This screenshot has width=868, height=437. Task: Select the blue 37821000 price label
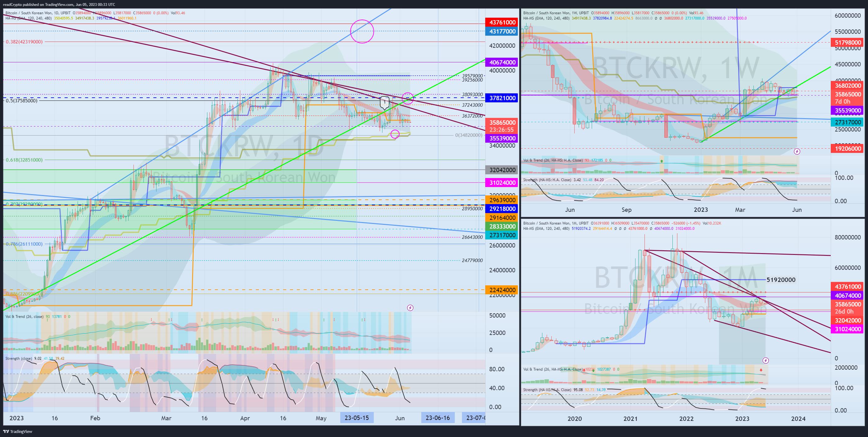[x=502, y=98]
